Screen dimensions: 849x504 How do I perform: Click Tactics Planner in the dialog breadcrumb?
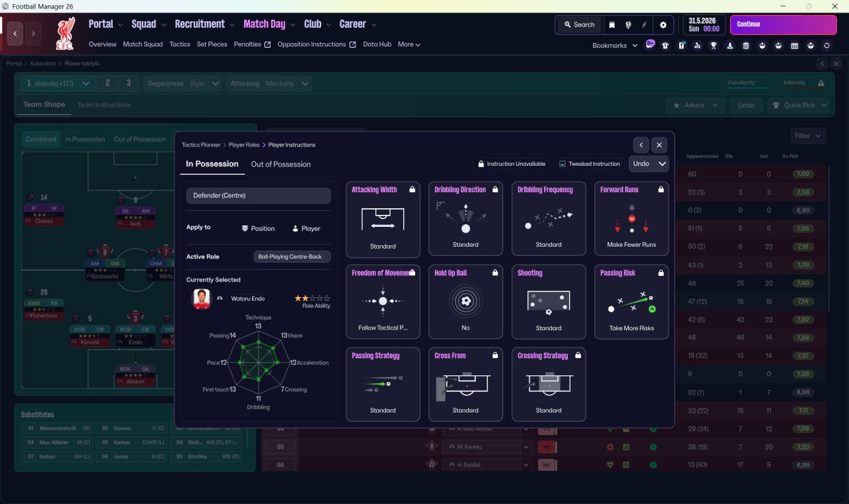tap(201, 145)
